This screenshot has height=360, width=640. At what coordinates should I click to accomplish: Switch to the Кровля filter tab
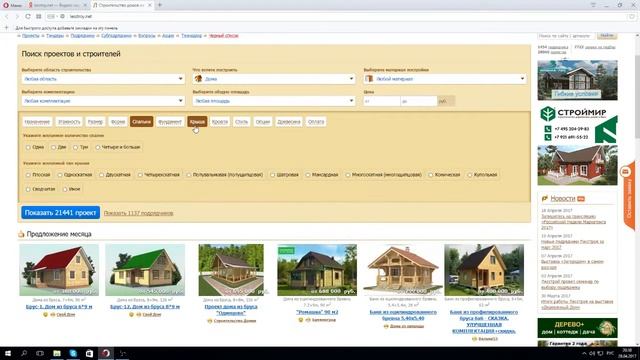click(220, 122)
